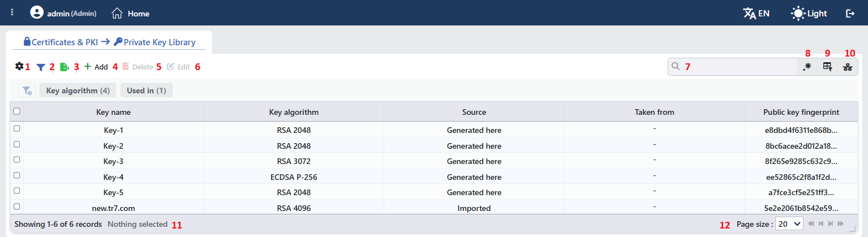Click the Edit button
The height and width of the screenshot is (237, 868).
[178, 67]
